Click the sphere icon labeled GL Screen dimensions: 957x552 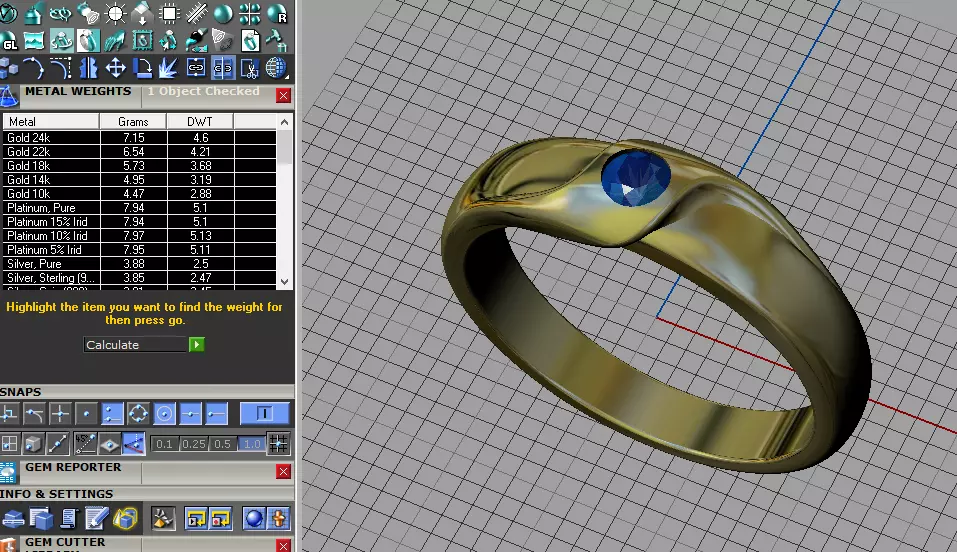click(9, 41)
